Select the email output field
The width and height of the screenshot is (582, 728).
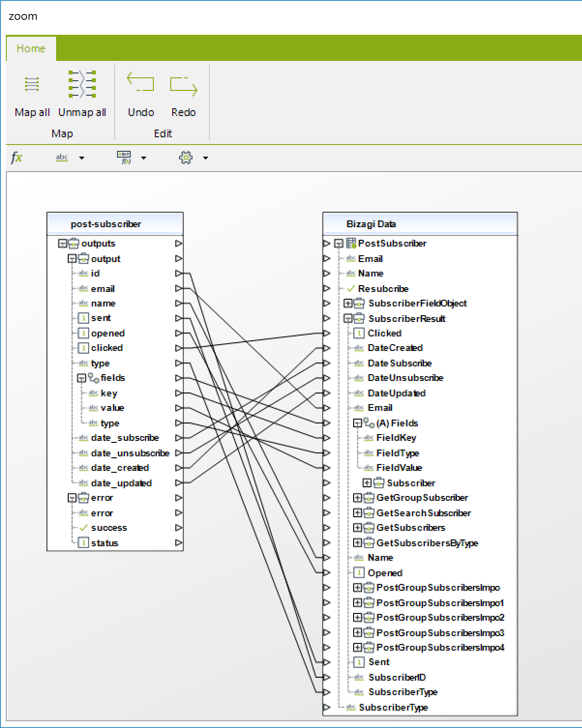pos(103,289)
